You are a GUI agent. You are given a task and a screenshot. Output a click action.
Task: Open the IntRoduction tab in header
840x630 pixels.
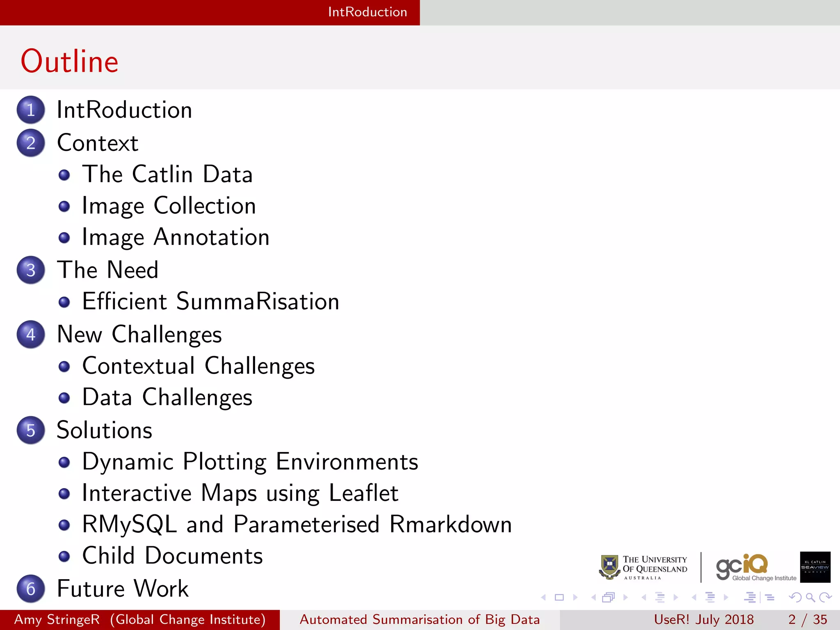(367, 12)
